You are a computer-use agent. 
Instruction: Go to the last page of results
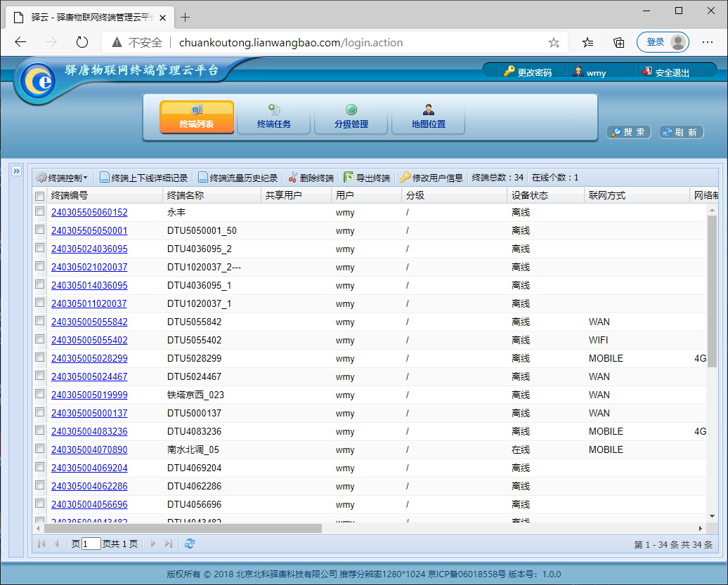(x=168, y=544)
